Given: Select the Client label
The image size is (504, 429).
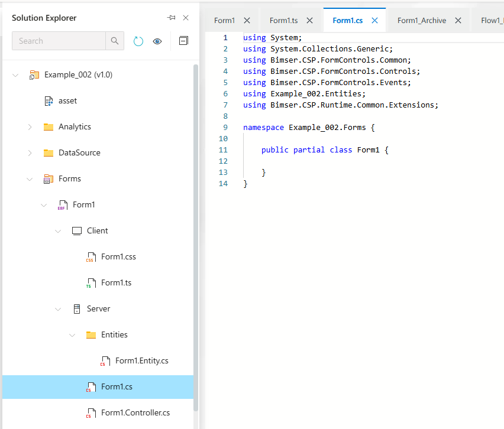Looking at the screenshot, I should pyautogui.click(x=98, y=231).
